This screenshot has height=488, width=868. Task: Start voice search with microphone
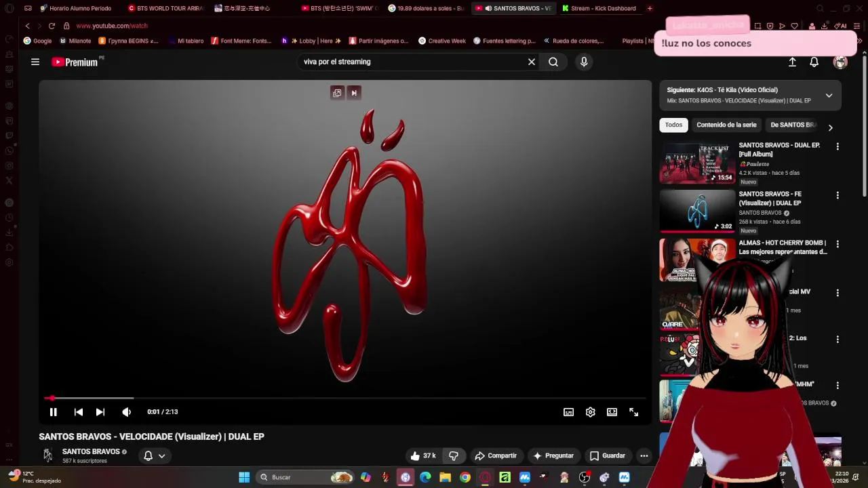[x=584, y=62]
